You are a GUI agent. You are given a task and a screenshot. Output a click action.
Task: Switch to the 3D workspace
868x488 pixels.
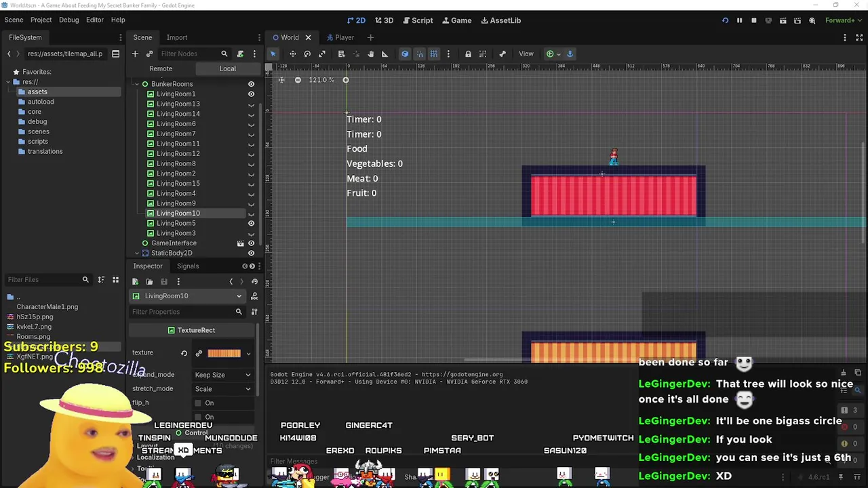384,20
